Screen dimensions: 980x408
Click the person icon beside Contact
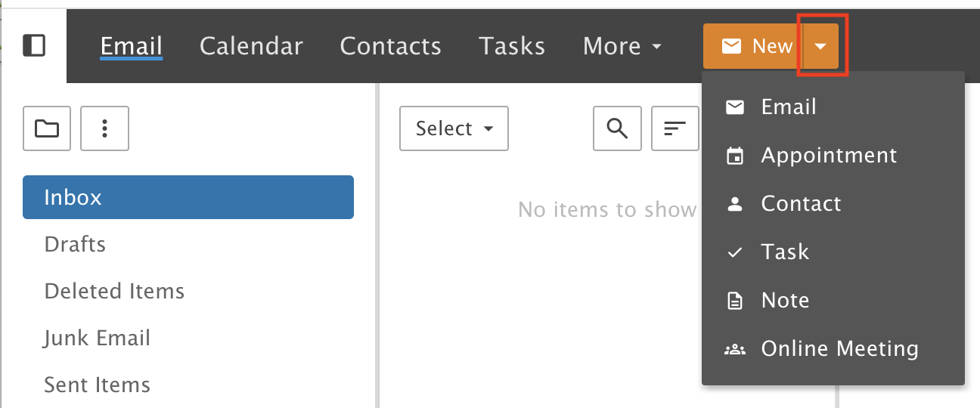[734, 204]
